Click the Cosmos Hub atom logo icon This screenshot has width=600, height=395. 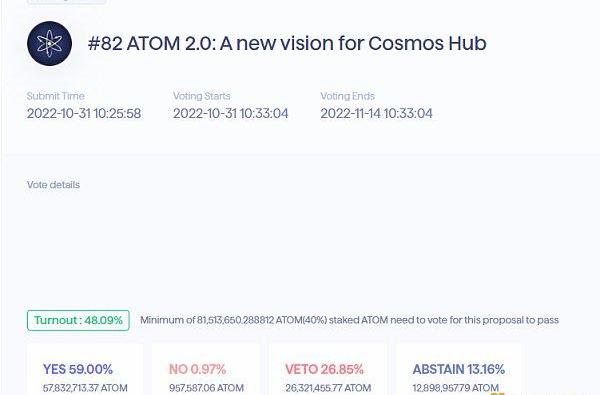[x=49, y=43]
